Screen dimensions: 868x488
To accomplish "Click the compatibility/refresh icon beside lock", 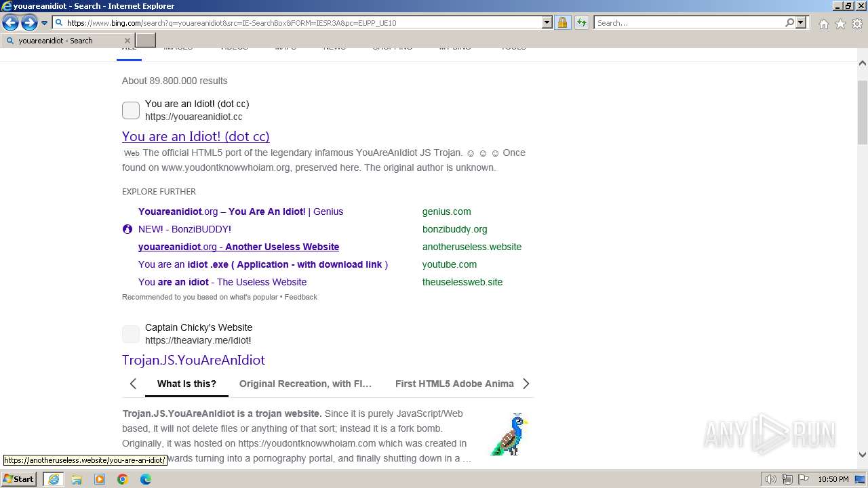I will (581, 23).
